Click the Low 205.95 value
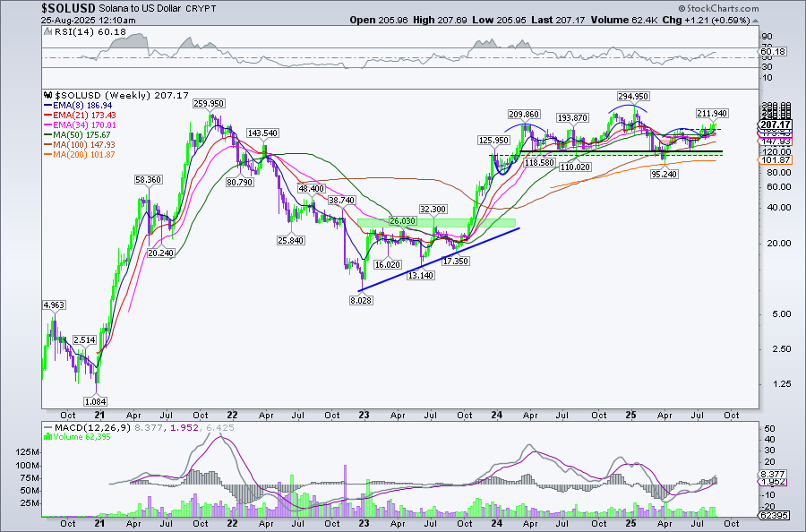806x532 pixels. click(499, 20)
